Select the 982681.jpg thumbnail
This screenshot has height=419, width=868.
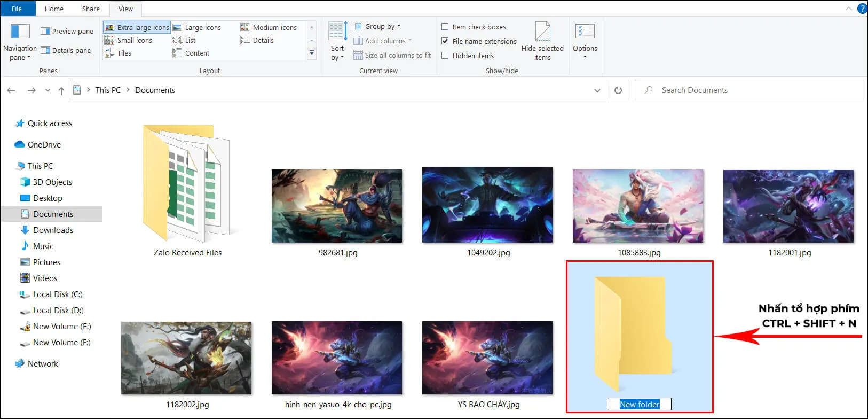pos(337,206)
